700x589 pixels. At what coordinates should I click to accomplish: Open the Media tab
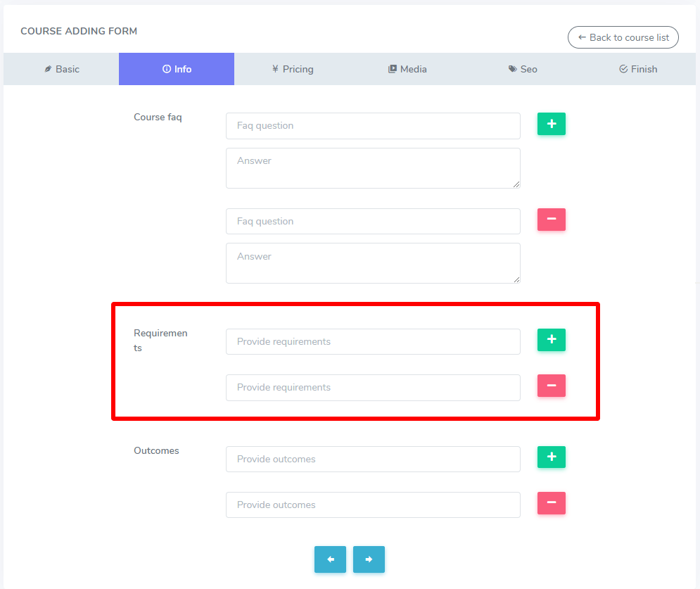pos(407,69)
